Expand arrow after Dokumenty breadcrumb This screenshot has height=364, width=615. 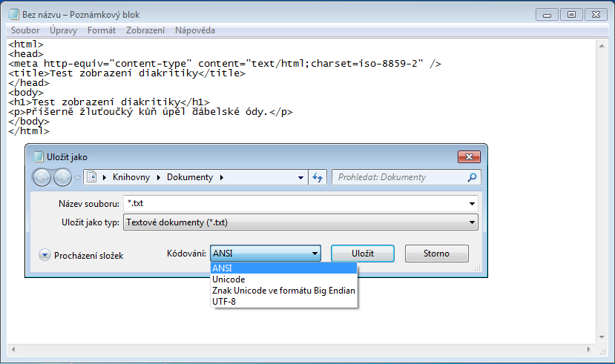point(222,177)
